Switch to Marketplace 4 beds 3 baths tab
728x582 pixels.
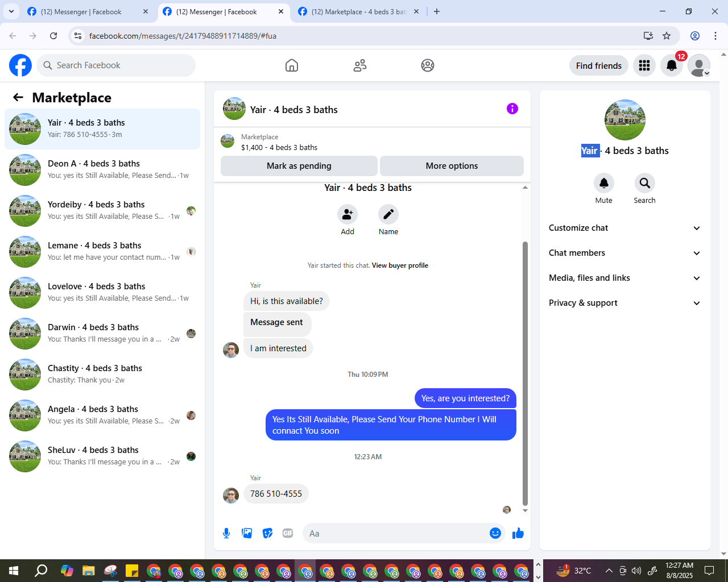point(359,11)
